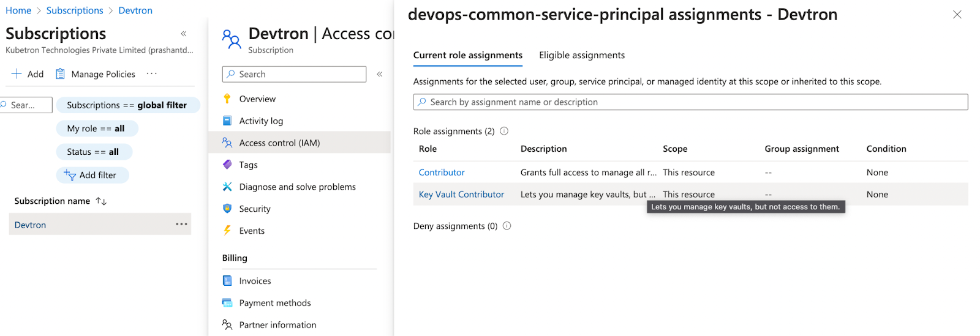
Task: Open the Contributor role link
Action: click(x=442, y=173)
